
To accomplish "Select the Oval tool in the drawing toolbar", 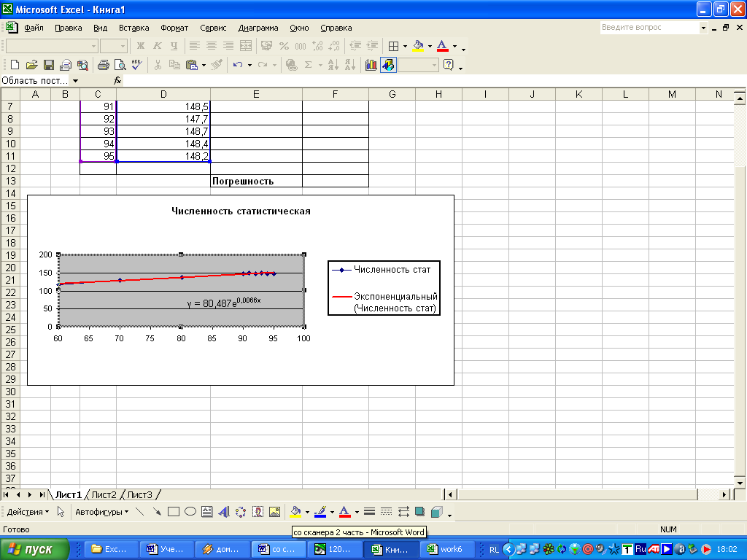I will click(190, 512).
